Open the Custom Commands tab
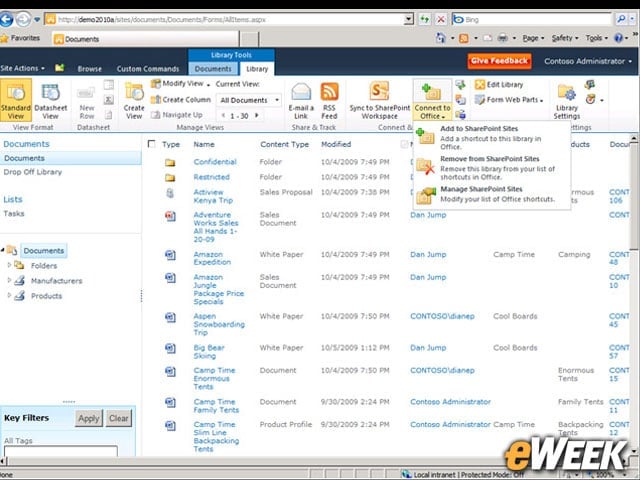 (x=148, y=69)
